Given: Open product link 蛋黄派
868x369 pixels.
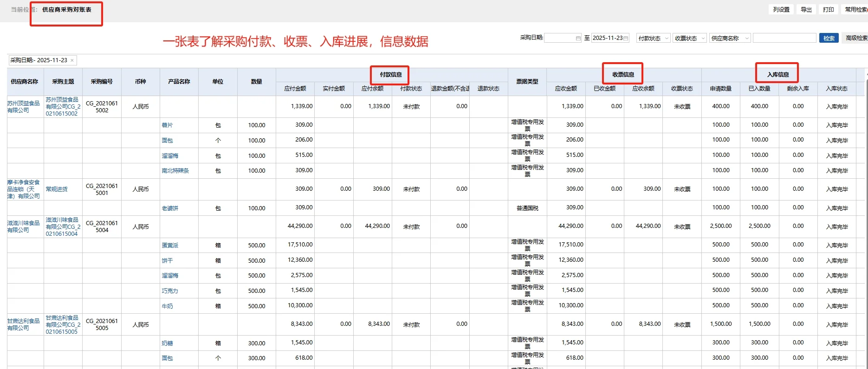Looking at the screenshot, I should pos(170,246).
